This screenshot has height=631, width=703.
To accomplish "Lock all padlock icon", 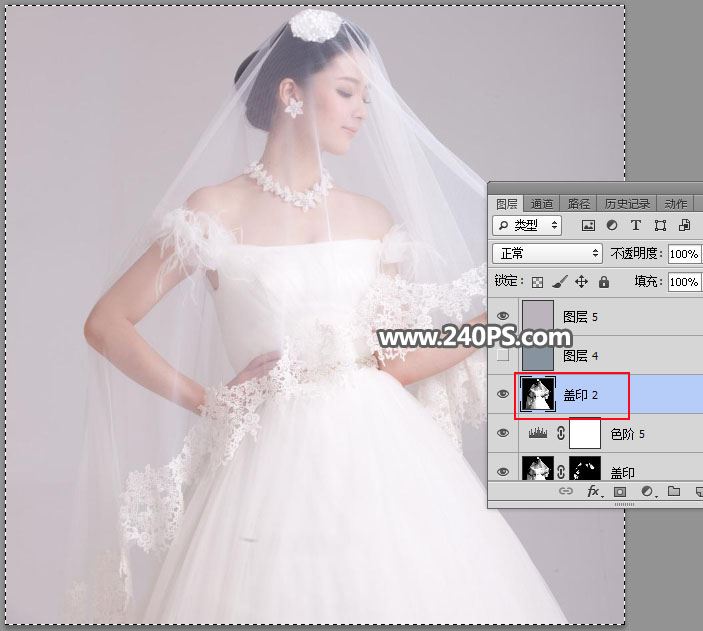I will [x=604, y=282].
